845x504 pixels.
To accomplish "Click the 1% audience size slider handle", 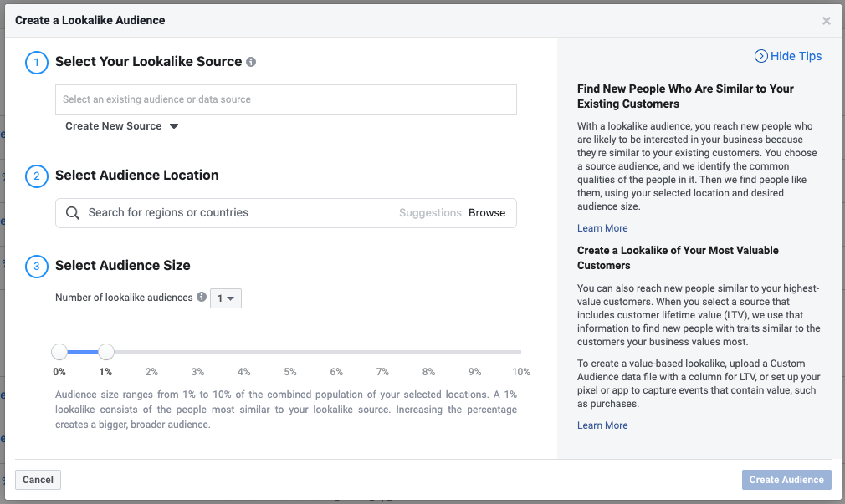I will 106,352.
